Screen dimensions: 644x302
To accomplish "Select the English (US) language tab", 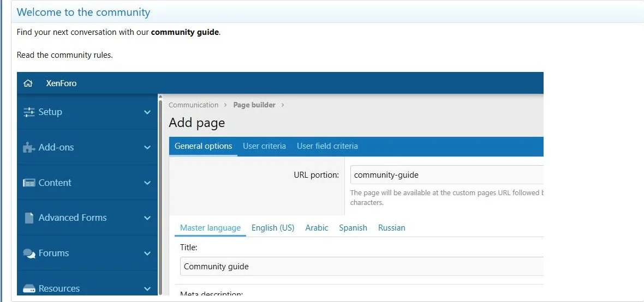I will (x=273, y=228).
